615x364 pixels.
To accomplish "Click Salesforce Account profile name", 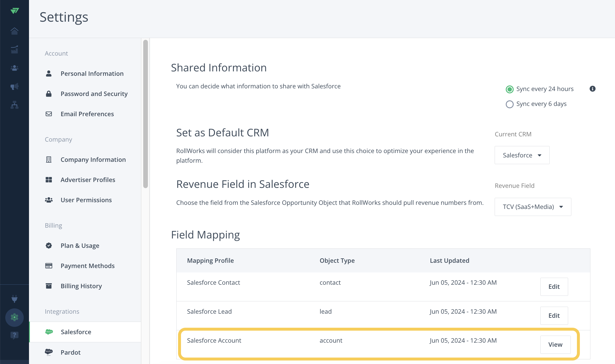I will [214, 340].
